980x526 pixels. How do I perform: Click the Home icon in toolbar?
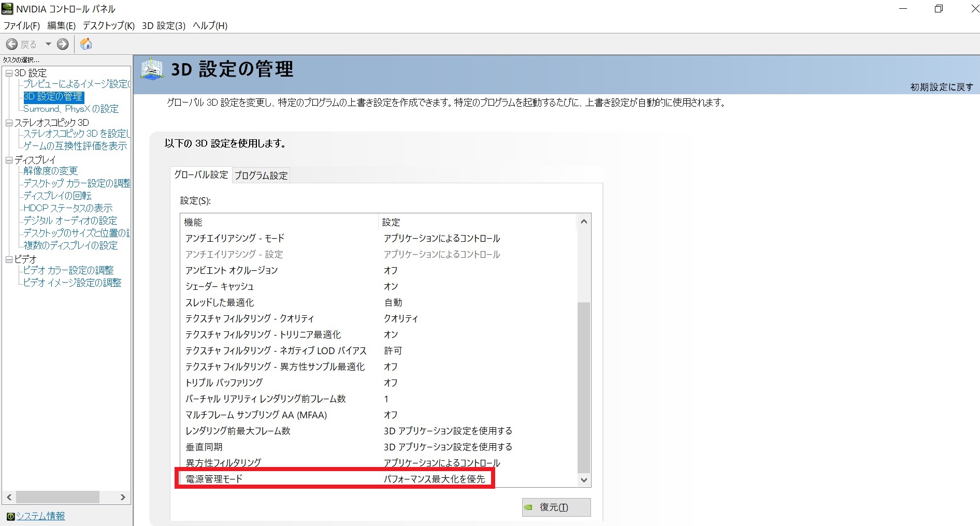coord(86,44)
